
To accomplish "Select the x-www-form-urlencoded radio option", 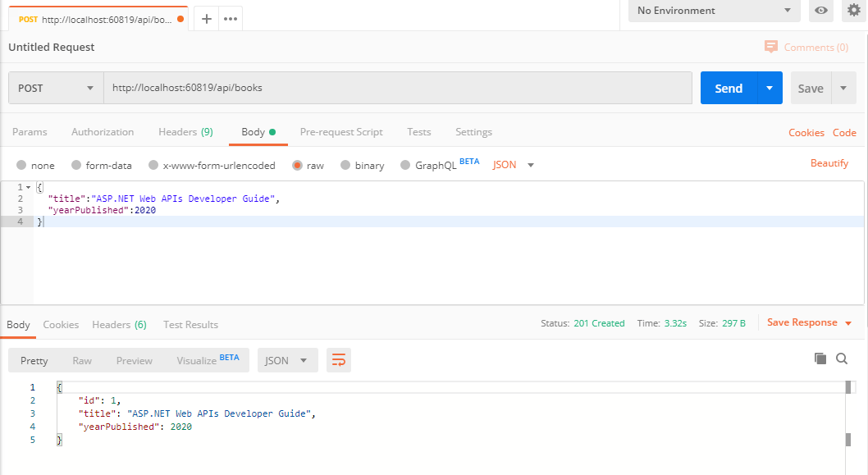I will coord(153,165).
